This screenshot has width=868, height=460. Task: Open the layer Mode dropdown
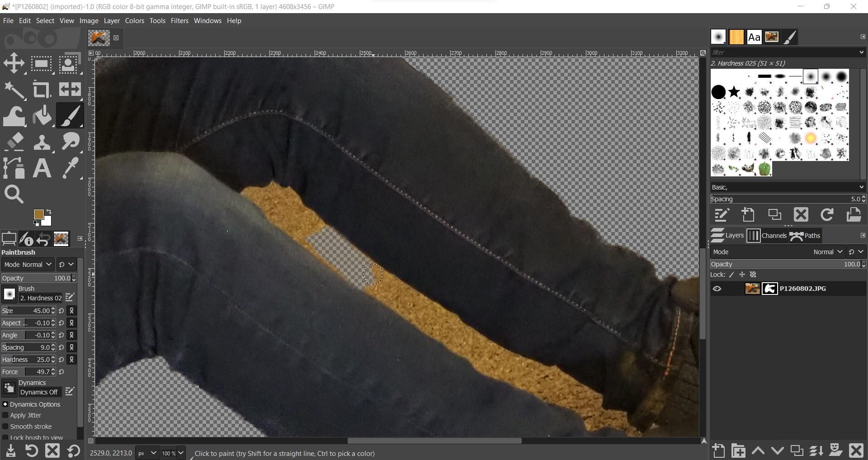[x=827, y=252]
